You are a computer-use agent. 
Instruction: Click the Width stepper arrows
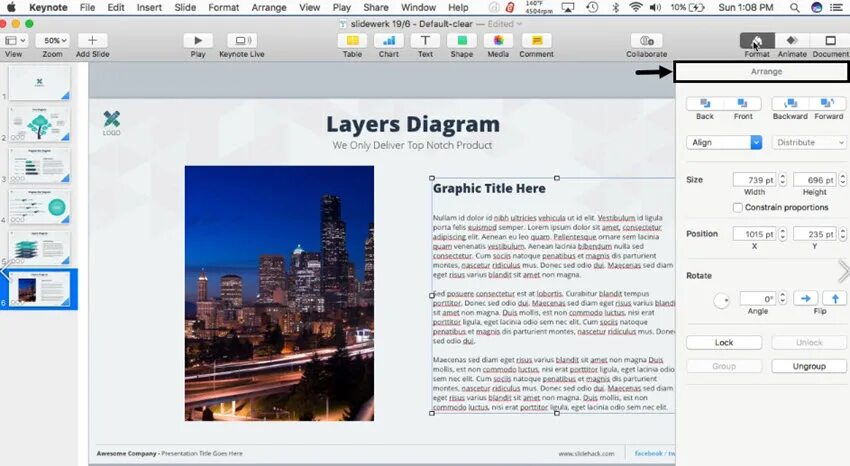point(782,180)
